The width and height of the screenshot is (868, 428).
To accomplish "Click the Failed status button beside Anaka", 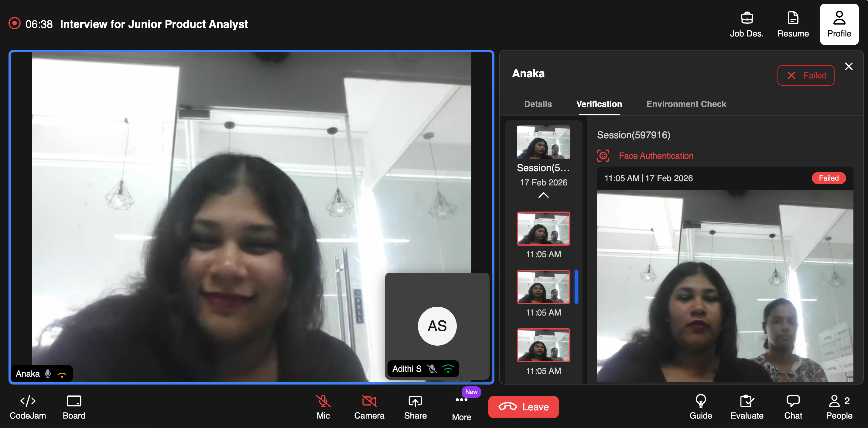I will [806, 75].
